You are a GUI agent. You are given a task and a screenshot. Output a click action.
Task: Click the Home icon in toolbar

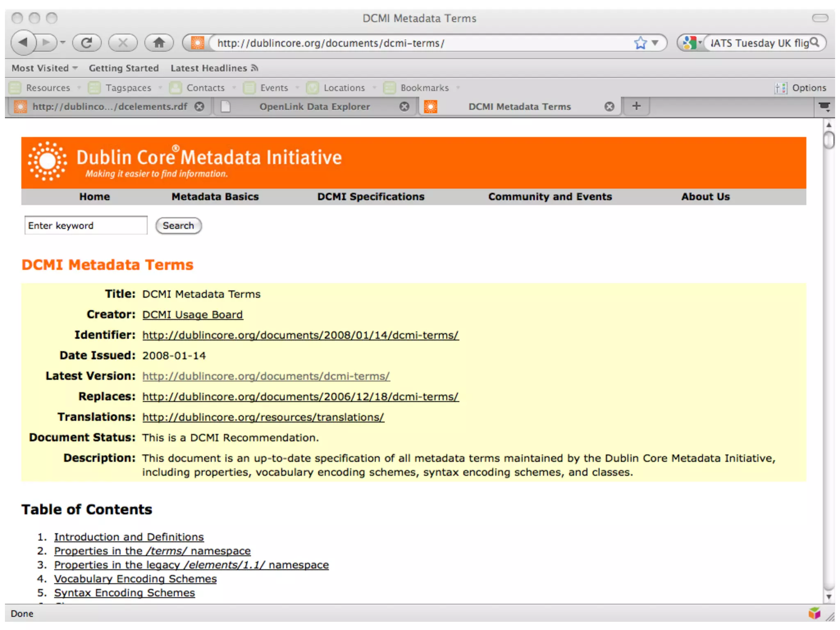(x=159, y=43)
